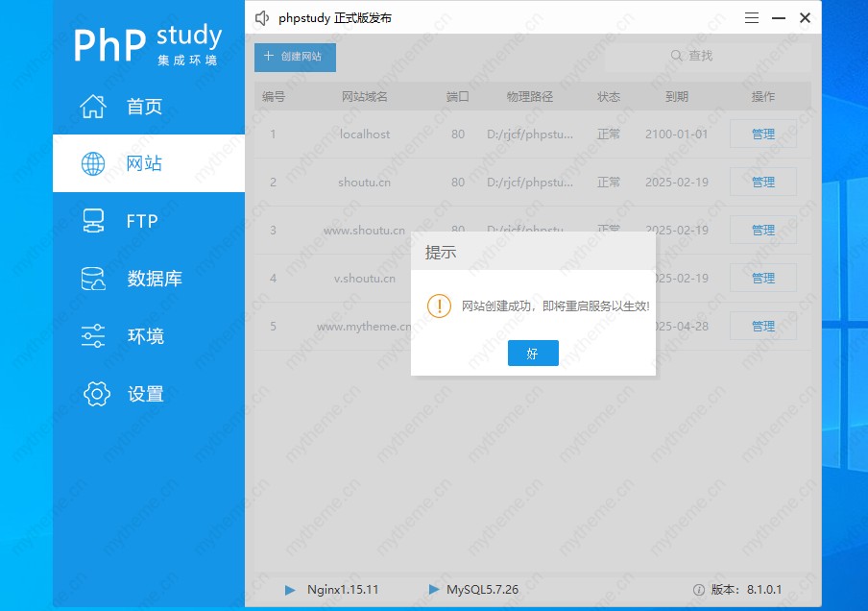Click the FTP server icon
Viewport: 868px width, 611px height.
[93, 220]
